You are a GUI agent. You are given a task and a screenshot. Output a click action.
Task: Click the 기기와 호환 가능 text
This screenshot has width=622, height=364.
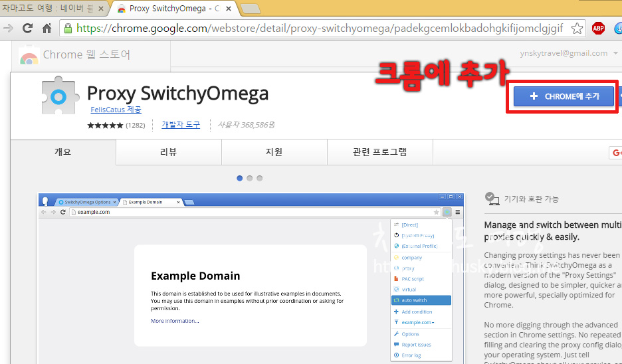[531, 199]
